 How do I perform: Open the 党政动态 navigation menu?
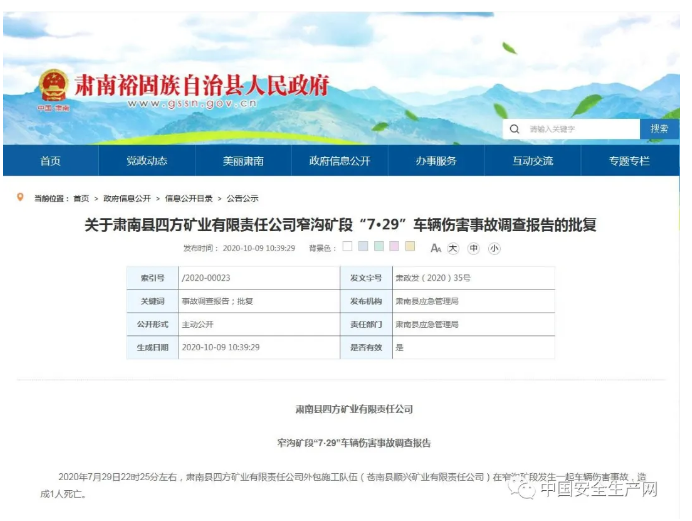click(x=146, y=161)
